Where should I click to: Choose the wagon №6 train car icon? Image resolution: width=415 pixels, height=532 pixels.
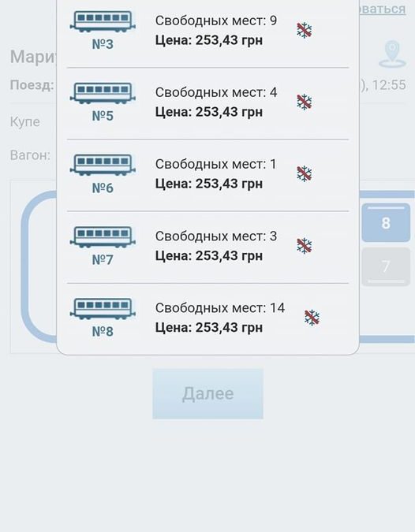coord(103,166)
